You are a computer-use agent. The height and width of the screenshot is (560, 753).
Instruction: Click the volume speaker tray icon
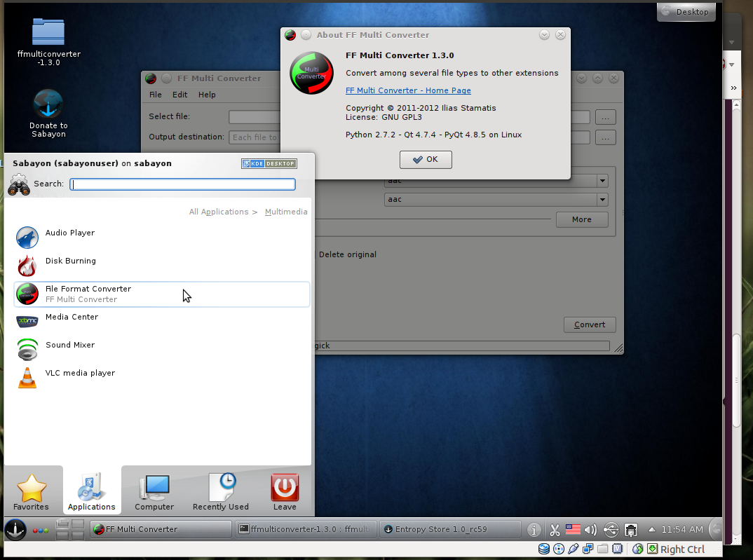(590, 530)
